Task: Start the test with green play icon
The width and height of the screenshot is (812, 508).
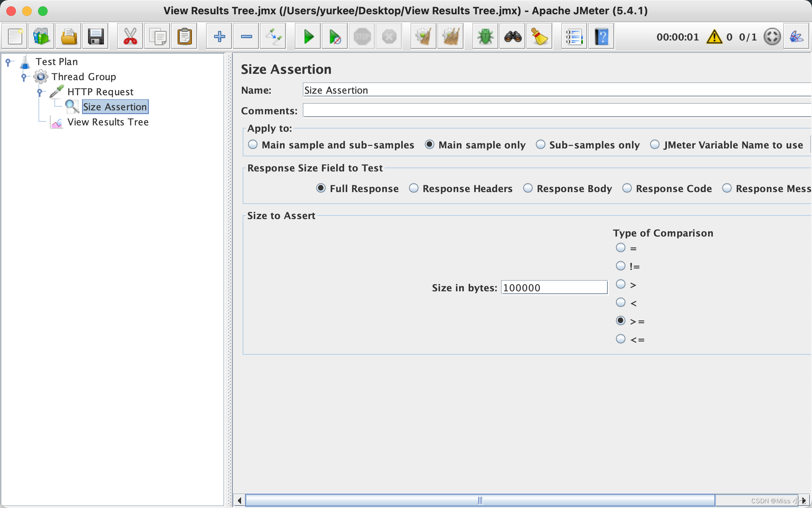Action: tap(308, 37)
